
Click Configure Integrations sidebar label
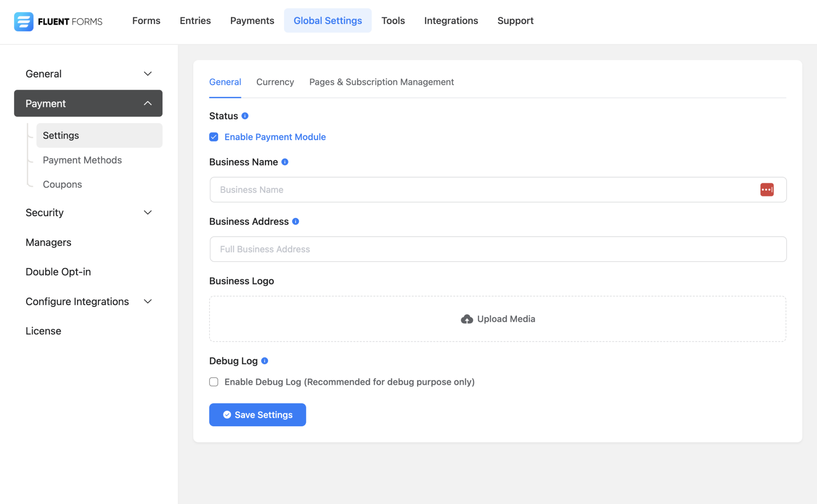click(77, 301)
